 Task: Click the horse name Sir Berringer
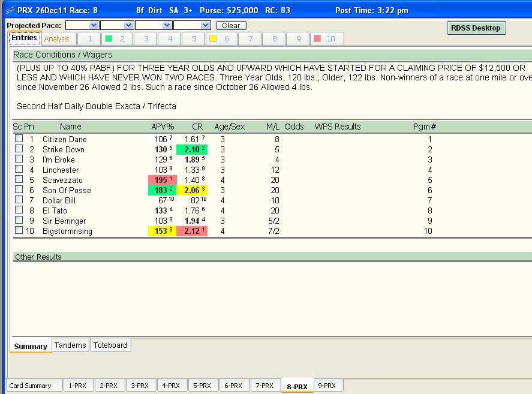pyautogui.click(x=64, y=221)
